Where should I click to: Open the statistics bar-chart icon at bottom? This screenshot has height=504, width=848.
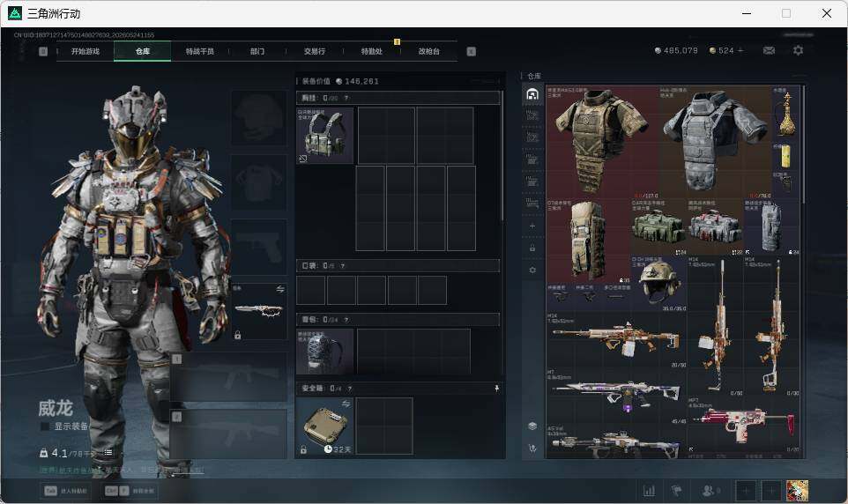pos(649,491)
